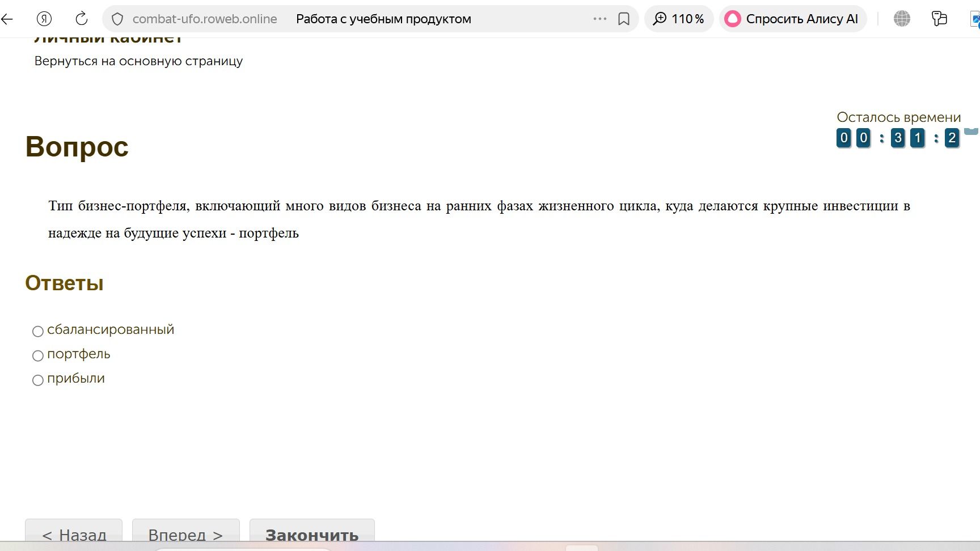Select the radio button 'портфель'

(38, 355)
